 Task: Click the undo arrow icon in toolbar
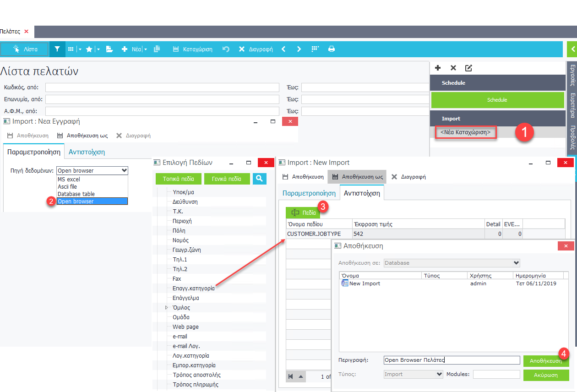pyautogui.click(x=226, y=49)
